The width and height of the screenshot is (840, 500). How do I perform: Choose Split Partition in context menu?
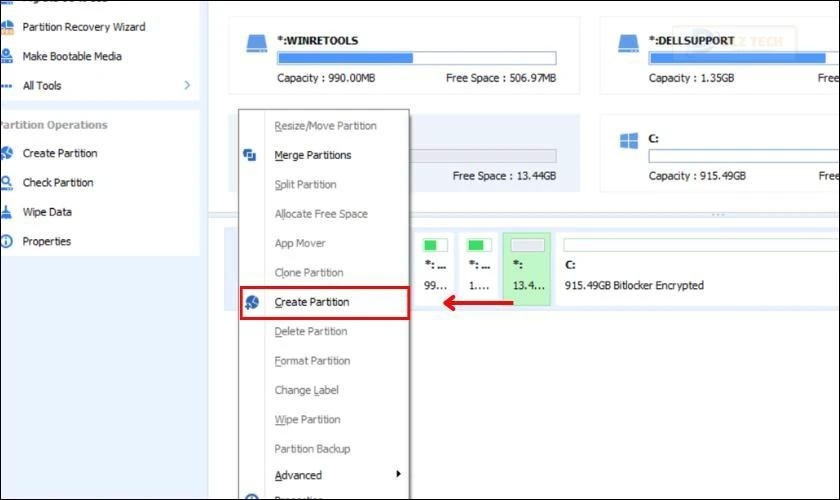click(305, 184)
